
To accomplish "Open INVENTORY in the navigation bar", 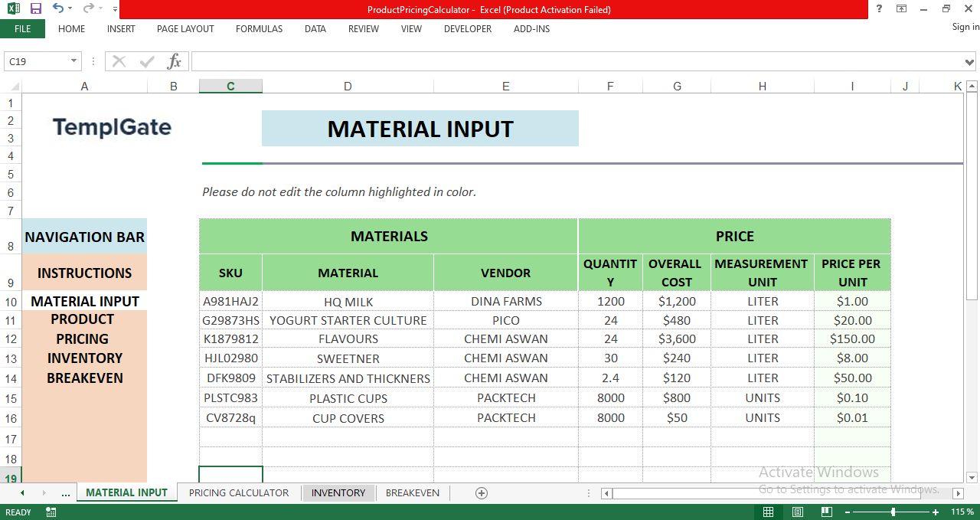I will tap(85, 358).
